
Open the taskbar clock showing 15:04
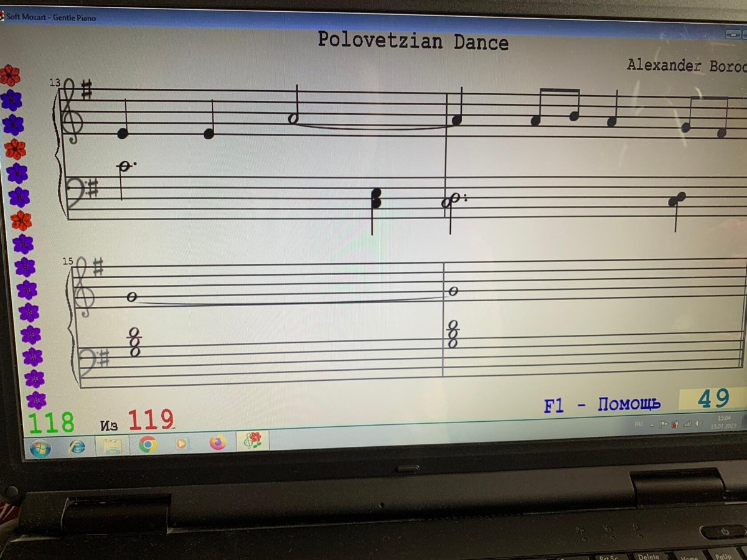[724, 422]
